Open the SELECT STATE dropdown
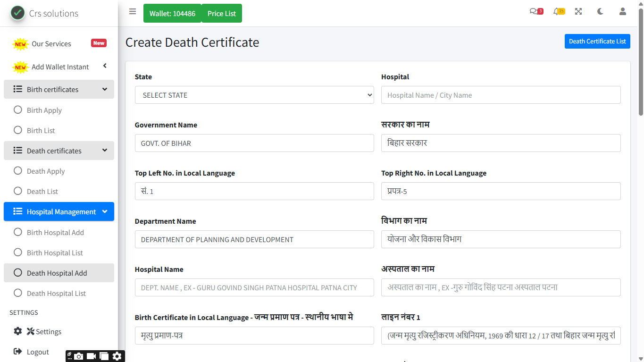 pos(254,95)
